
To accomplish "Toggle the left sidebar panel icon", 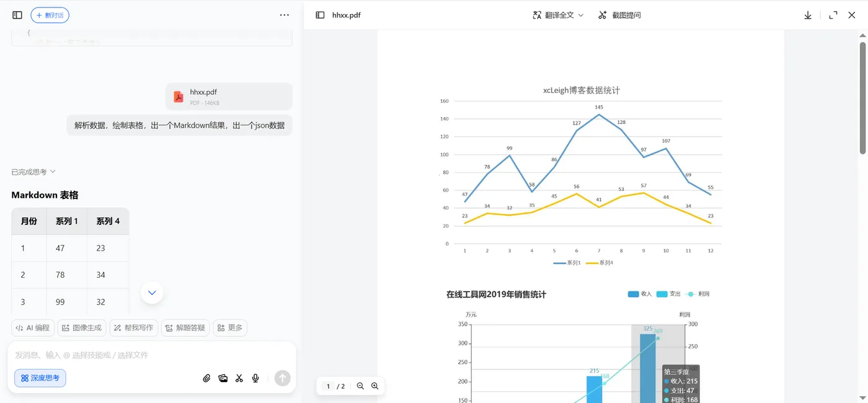I will point(17,15).
